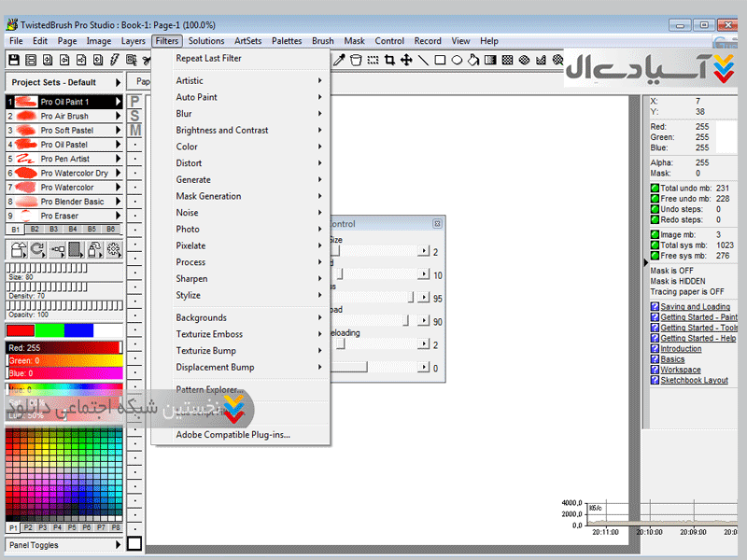Toggle the M mask button on strip
This screenshot has height=560, width=747.
click(135, 131)
